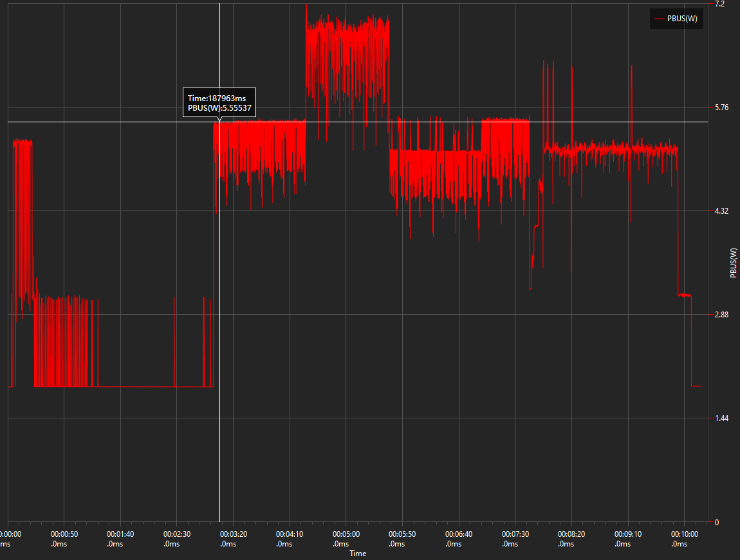Click the Time:187963ms tooltip box
Image resolution: width=740 pixels, height=560 pixels.
click(x=219, y=102)
